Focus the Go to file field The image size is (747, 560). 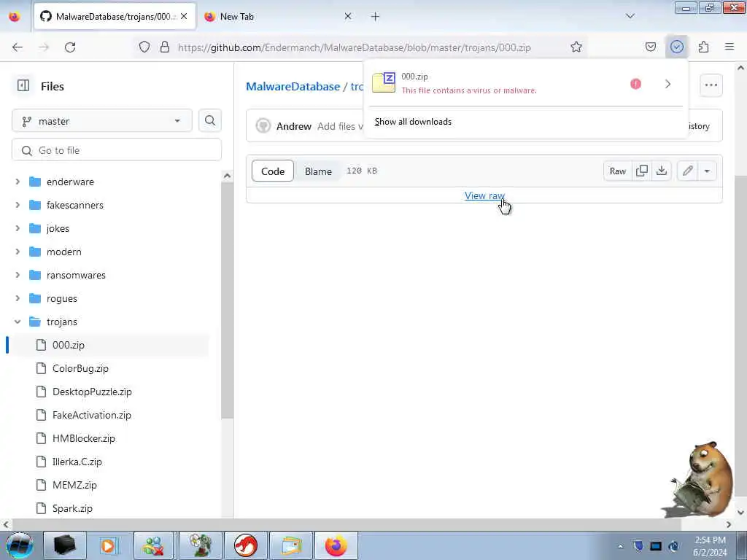tap(117, 150)
